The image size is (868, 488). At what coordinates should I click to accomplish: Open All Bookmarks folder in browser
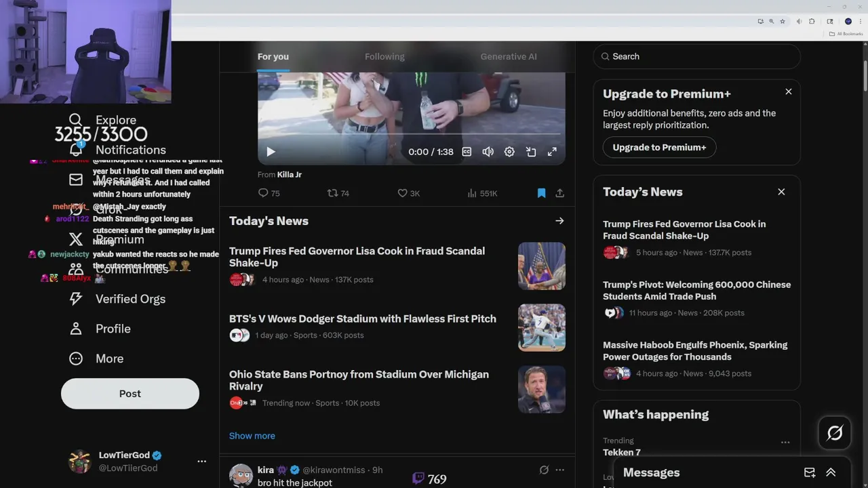coord(846,34)
